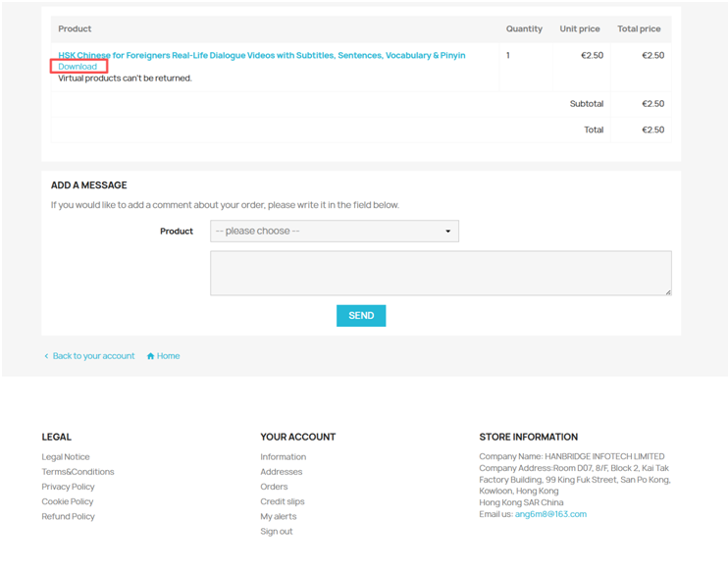
Task: Click the STORE INFORMATION heading
Action: pyautogui.click(x=529, y=437)
